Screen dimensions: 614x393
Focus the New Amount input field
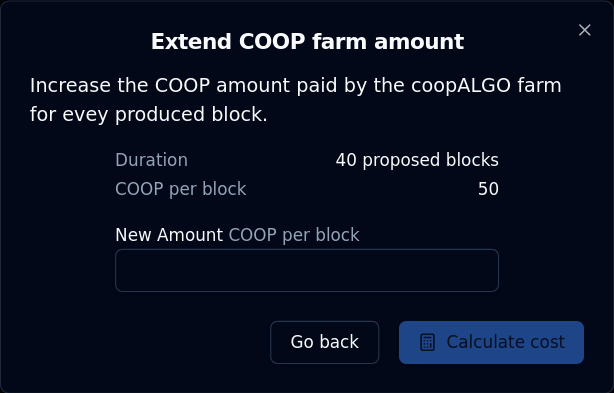307,270
